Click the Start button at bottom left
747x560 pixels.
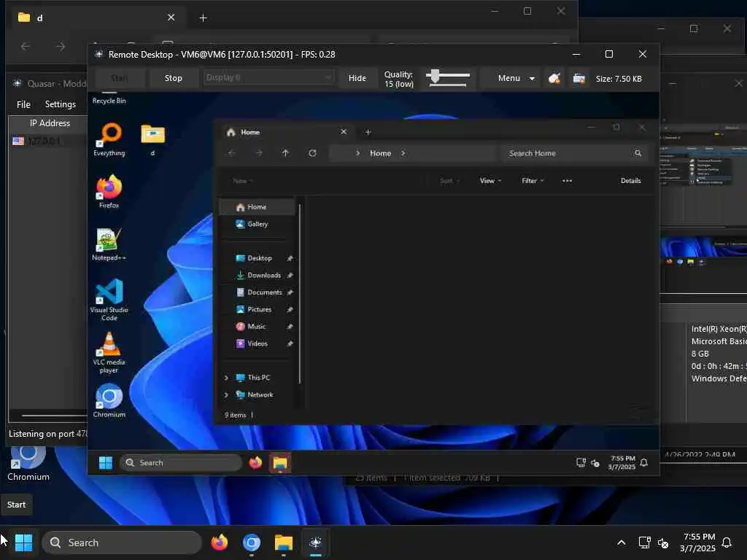pyautogui.click(x=16, y=505)
